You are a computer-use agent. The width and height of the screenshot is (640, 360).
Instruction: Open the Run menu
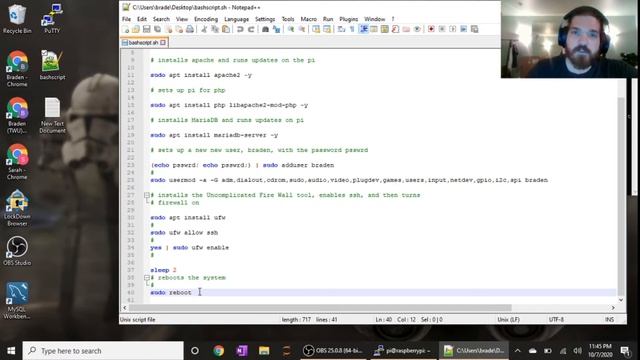[x=328, y=19]
